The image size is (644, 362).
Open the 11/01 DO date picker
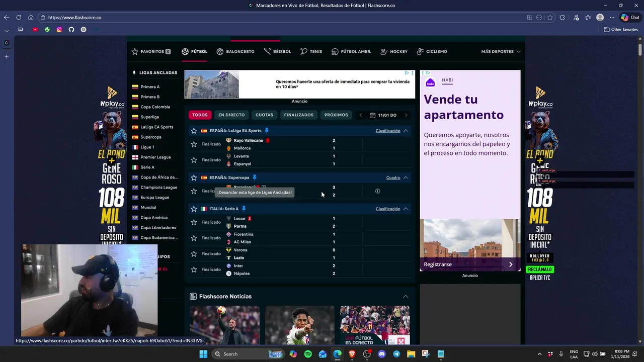click(x=383, y=115)
